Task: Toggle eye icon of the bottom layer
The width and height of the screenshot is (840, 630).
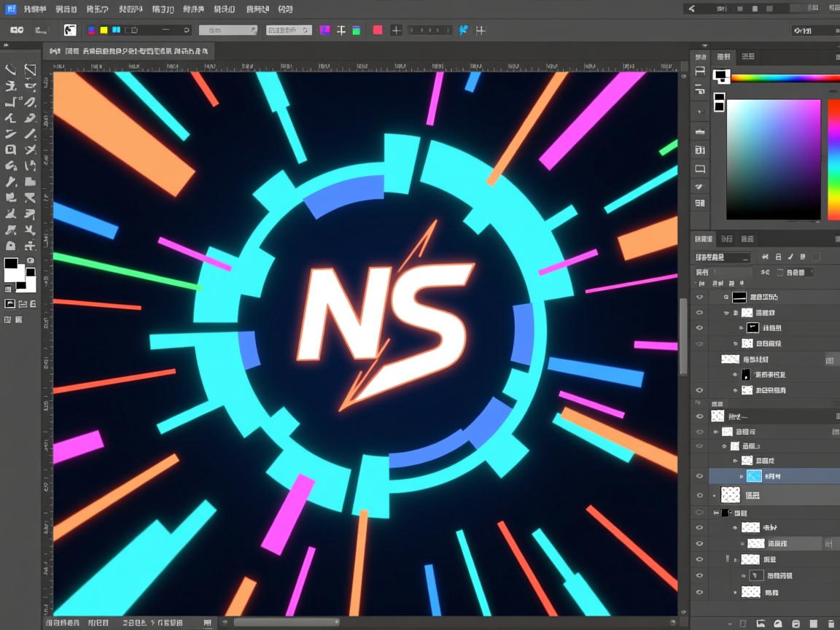Action: tap(700, 592)
